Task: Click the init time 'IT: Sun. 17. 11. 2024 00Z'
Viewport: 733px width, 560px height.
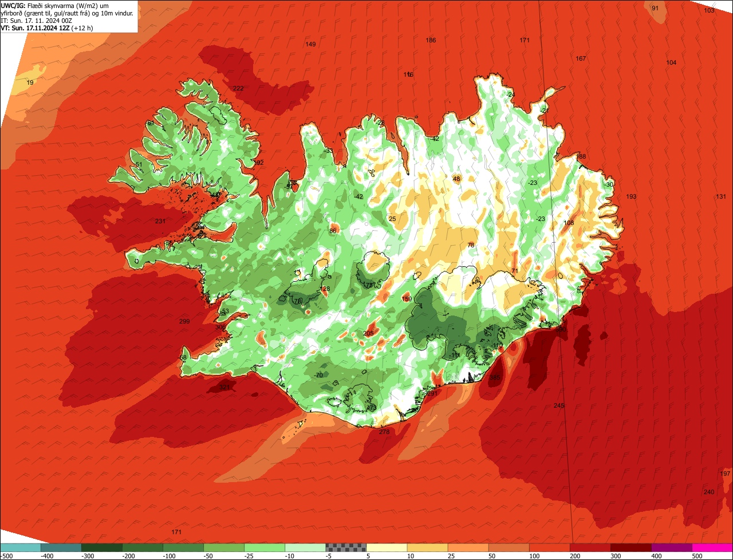Action: tap(37, 20)
